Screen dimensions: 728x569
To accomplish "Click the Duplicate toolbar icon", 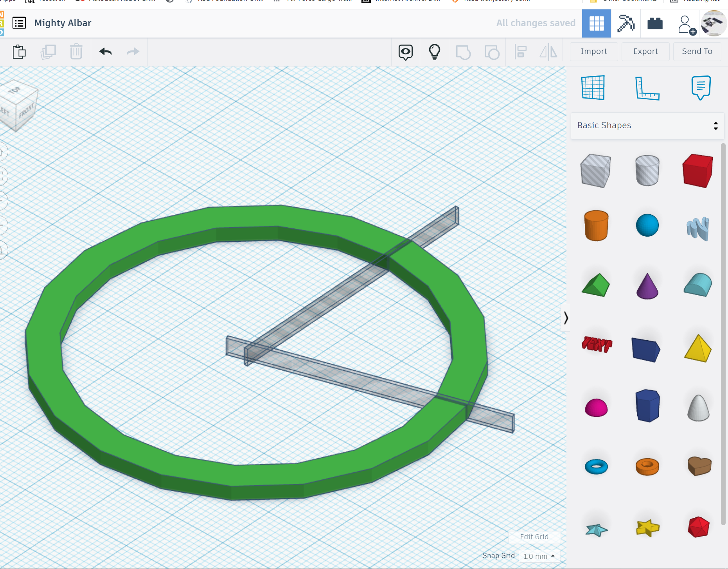I will [48, 52].
